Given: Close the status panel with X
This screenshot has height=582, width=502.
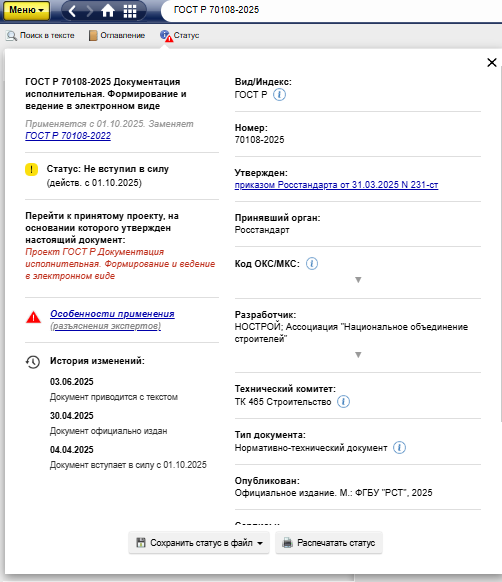Looking at the screenshot, I should point(492,62).
